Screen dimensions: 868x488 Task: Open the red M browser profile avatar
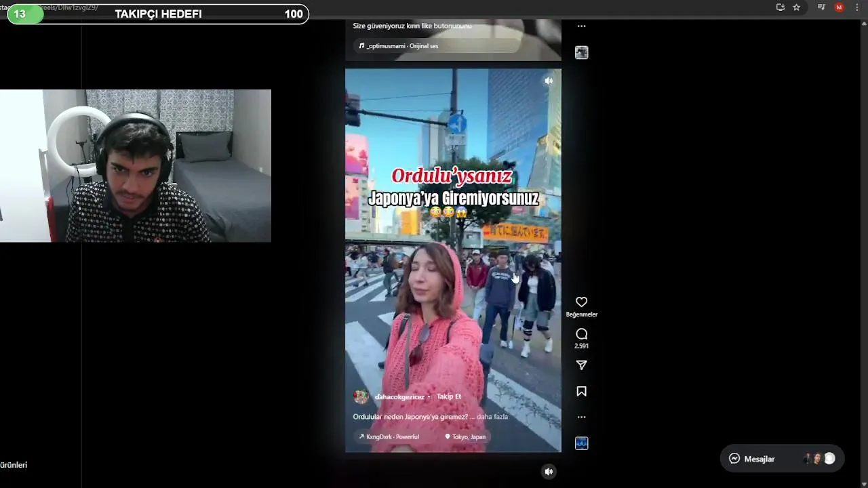(x=840, y=7)
